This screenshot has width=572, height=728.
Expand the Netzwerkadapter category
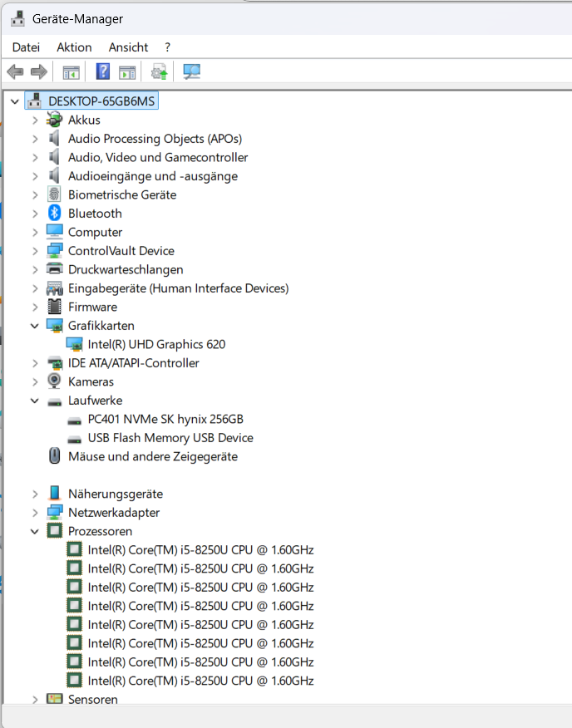click(x=35, y=513)
